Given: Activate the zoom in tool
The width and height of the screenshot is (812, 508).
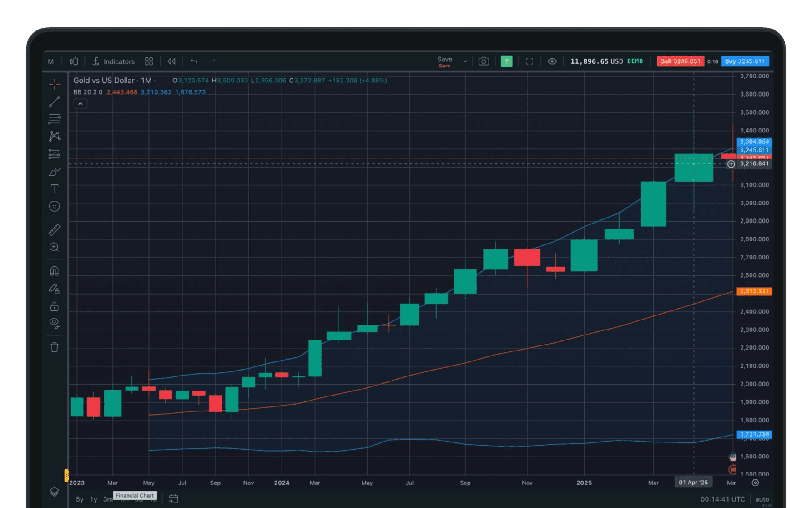Looking at the screenshot, I should [x=55, y=247].
